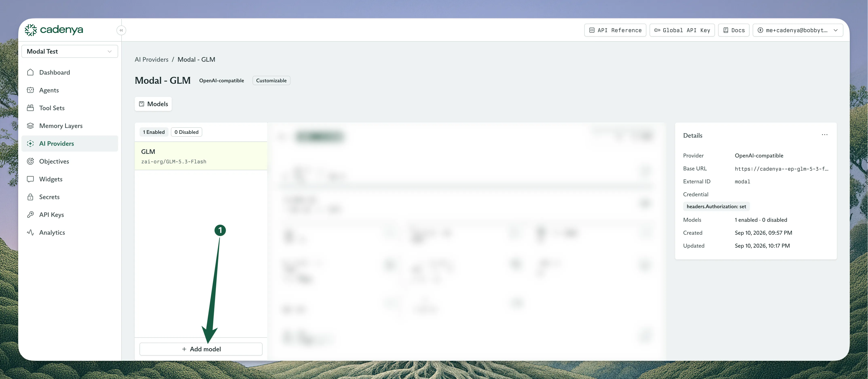868x379 pixels.
Task: Click the Add model button
Action: pos(201,349)
